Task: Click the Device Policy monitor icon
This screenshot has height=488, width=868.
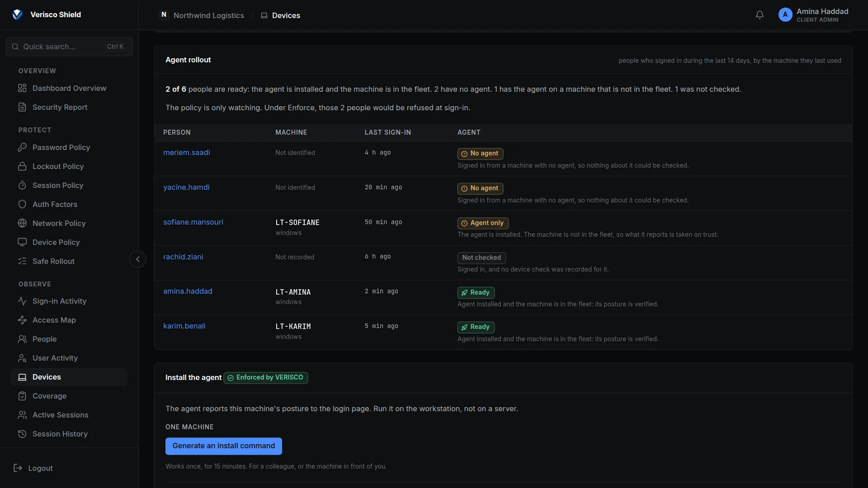Action: click(x=22, y=243)
